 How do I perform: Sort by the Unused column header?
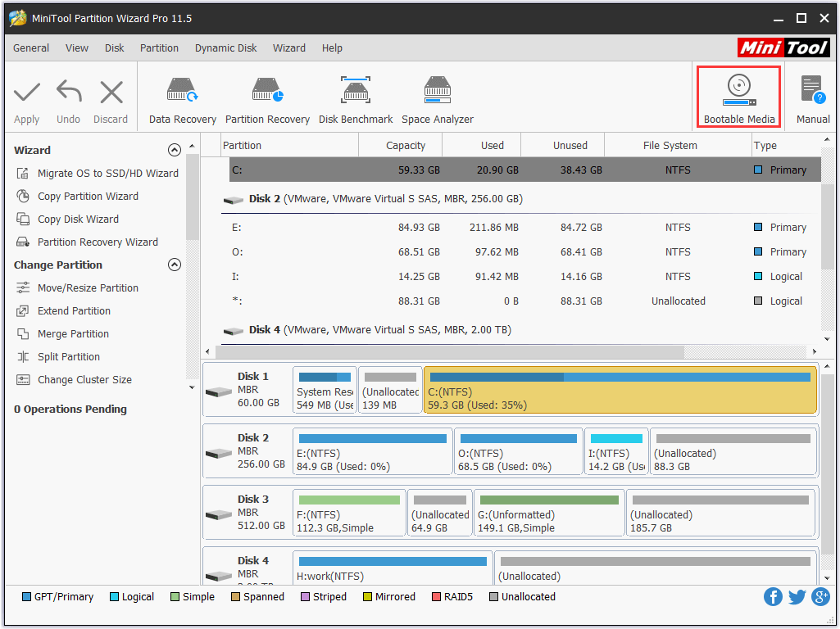pos(562,145)
